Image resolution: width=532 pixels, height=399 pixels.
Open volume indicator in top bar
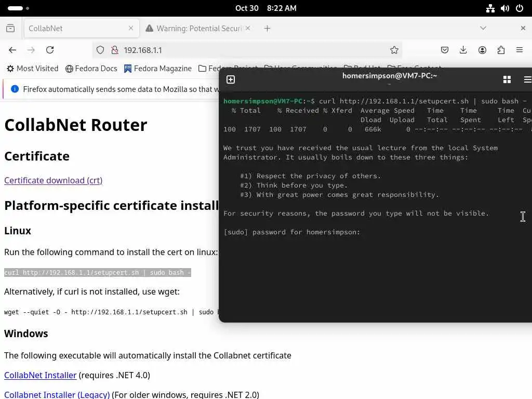point(505,8)
